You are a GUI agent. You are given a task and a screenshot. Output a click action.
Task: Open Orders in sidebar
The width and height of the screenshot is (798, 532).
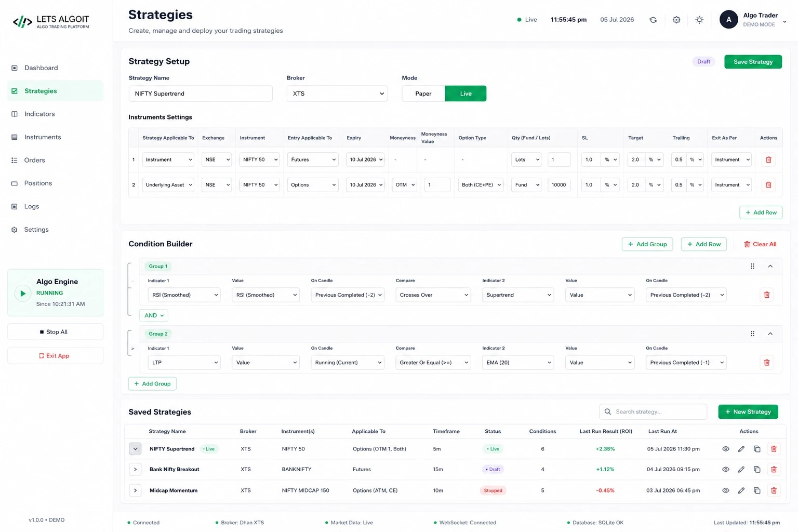55,160
